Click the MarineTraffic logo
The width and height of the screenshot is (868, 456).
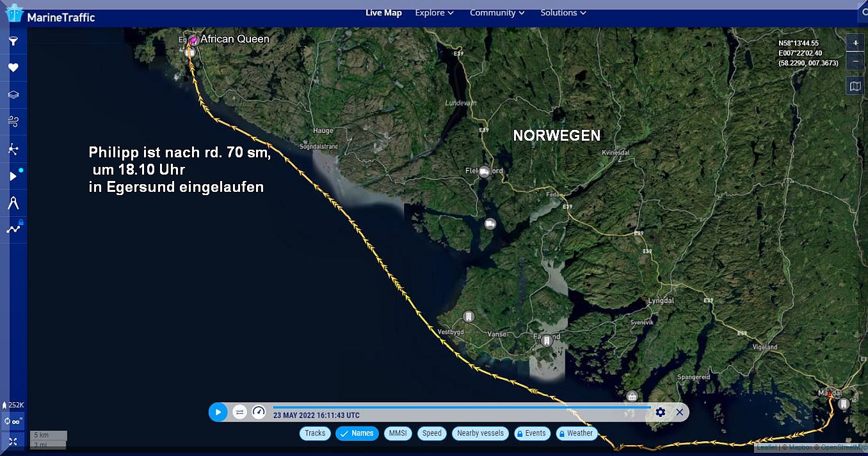(x=51, y=15)
